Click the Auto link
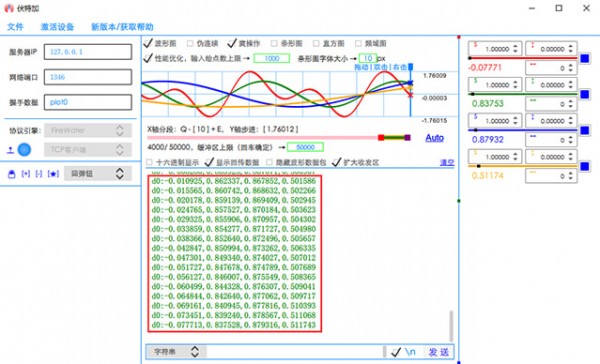Viewport: 600px width, 364px height. point(435,137)
